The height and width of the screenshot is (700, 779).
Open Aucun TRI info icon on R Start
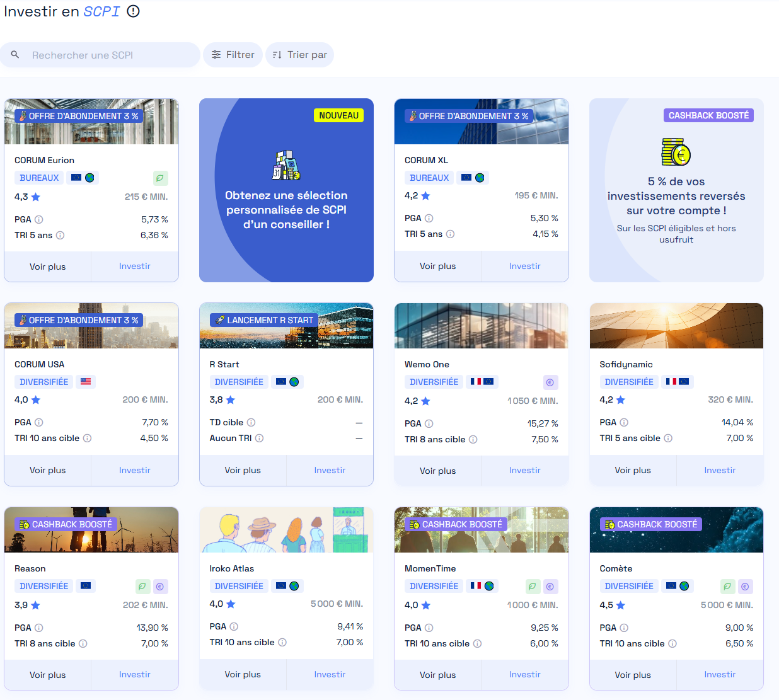point(259,438)
